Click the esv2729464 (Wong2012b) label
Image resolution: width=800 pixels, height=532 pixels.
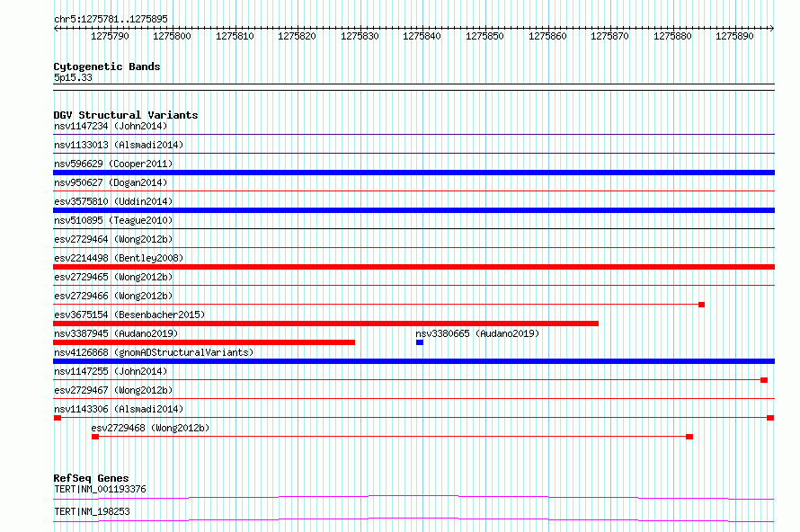[x=113, y=239]
